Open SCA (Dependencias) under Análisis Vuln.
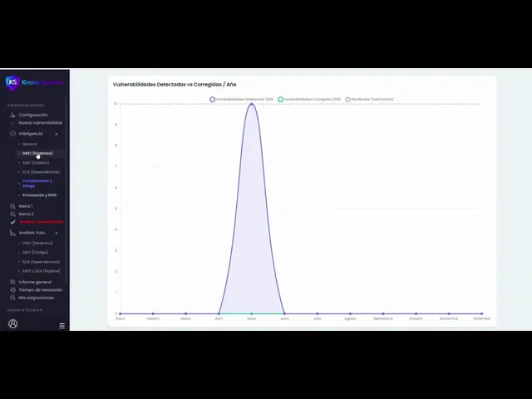This screenshot has height=399, width=532. 41,262
